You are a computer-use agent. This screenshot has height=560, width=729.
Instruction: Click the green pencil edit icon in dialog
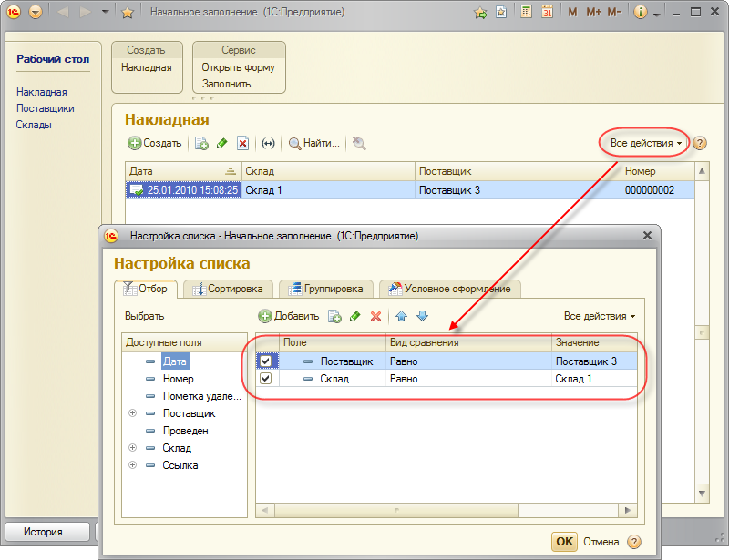point(354,316)
